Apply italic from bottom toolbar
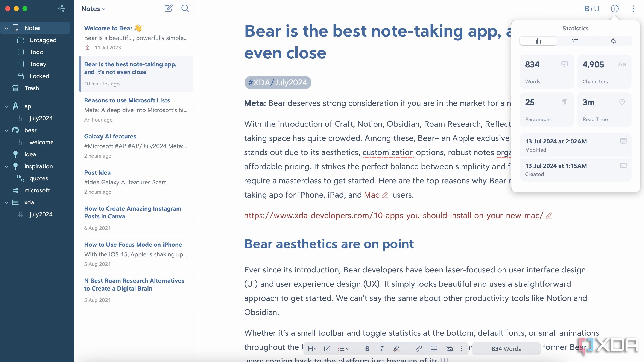The width and height of the screenshot is (644, 362). [x=381, y=349]
